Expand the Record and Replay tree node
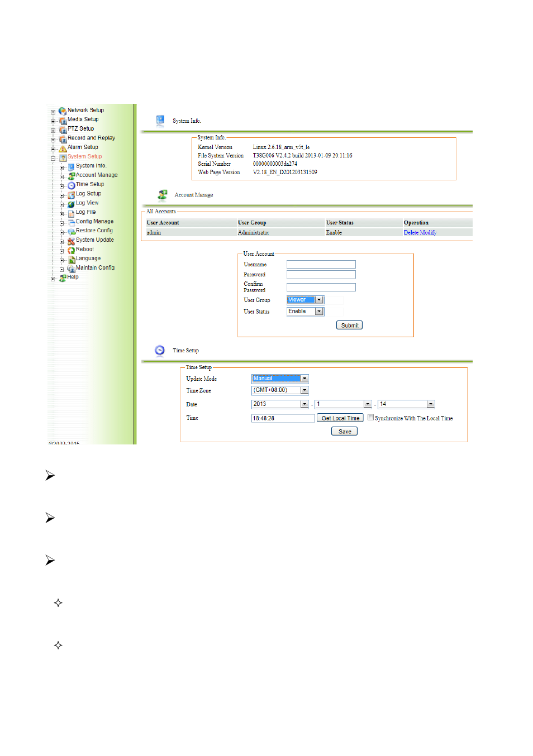The height and width of the screenshot is (756, 533). [53, 140]
